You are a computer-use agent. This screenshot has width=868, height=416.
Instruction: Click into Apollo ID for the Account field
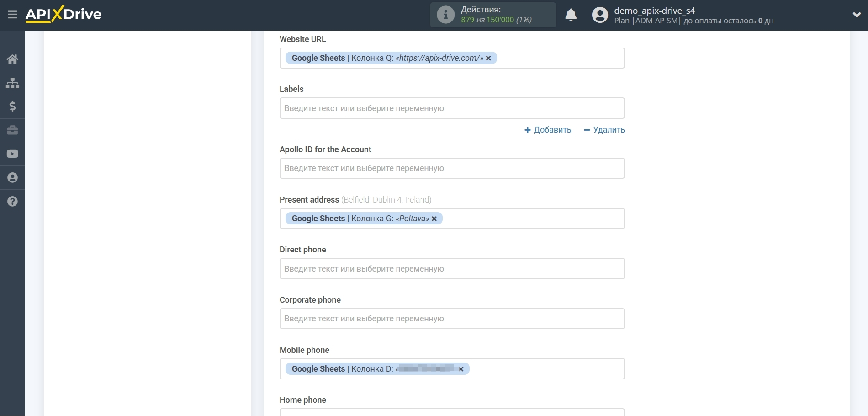coord(451,168)
